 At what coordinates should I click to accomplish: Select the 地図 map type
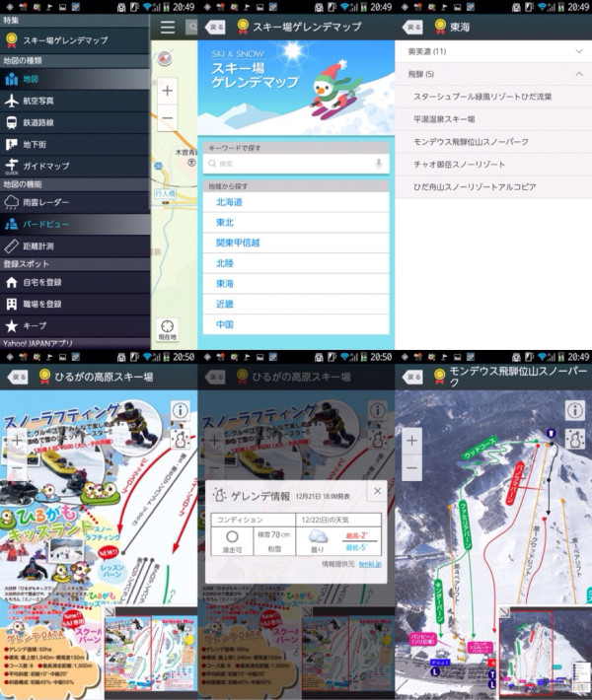[75, 79]
